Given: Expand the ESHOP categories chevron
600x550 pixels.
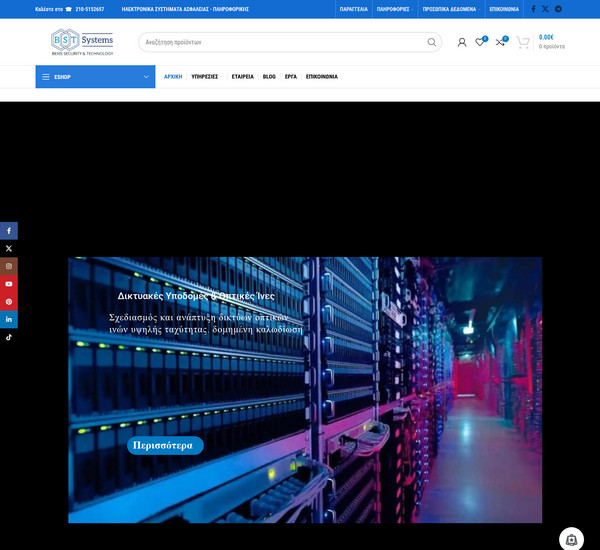Looking at the screenshot, I should (x=146, y=77).
